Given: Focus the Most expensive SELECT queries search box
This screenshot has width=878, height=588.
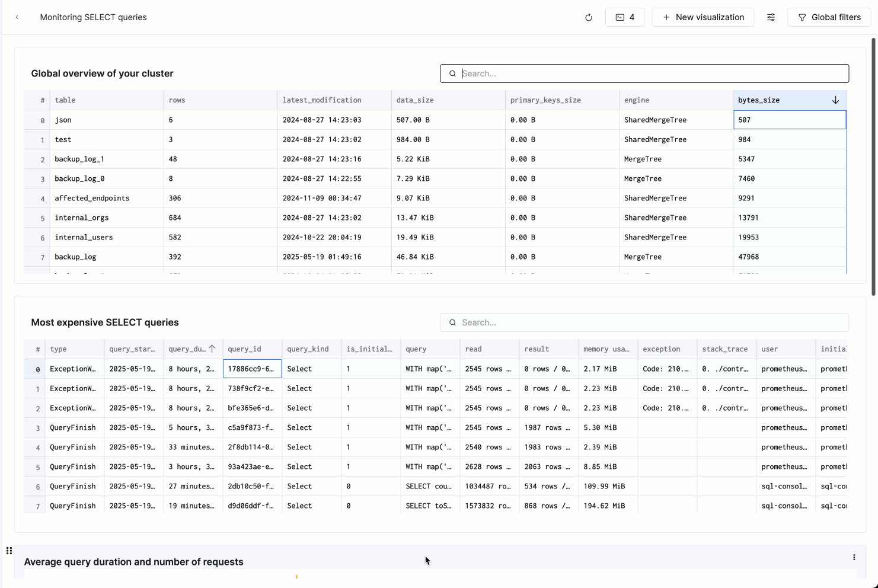Looking at the screenshot, I should click(652, 322).
